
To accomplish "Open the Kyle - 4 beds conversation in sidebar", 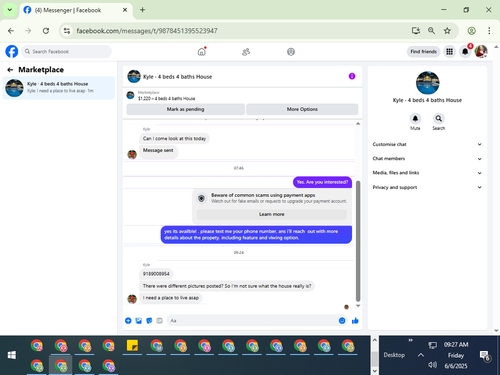I will (59, 88).
